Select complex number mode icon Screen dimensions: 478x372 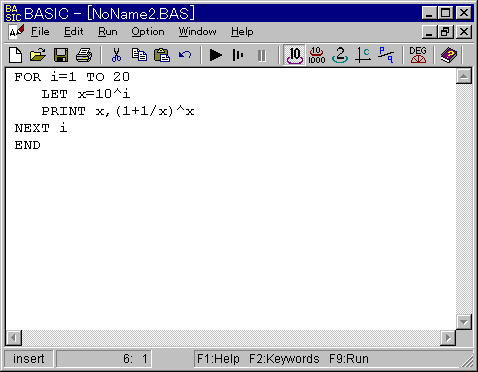(x=363, y=55)
